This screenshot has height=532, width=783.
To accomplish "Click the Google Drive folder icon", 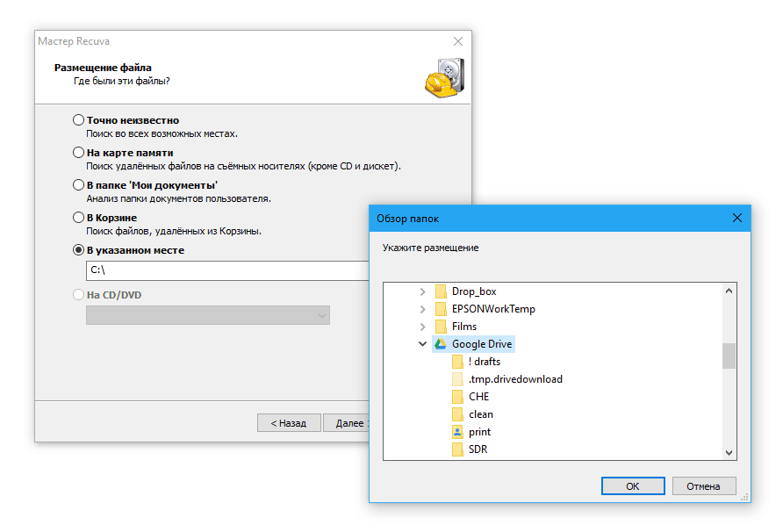I will point(441,344).
